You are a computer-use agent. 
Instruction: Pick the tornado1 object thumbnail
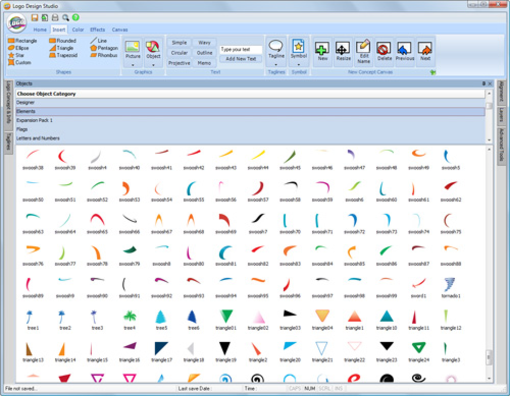pos(451,288)
